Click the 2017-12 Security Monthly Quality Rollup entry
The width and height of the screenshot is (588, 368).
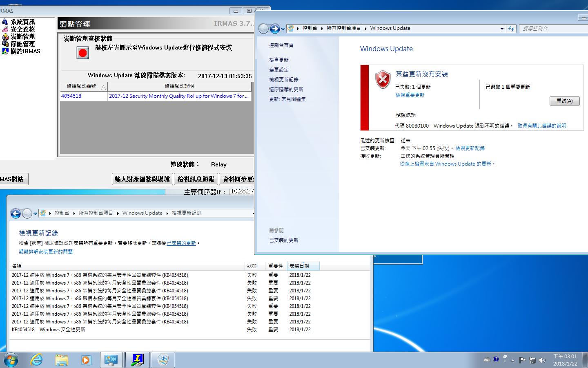click(179, 96)
